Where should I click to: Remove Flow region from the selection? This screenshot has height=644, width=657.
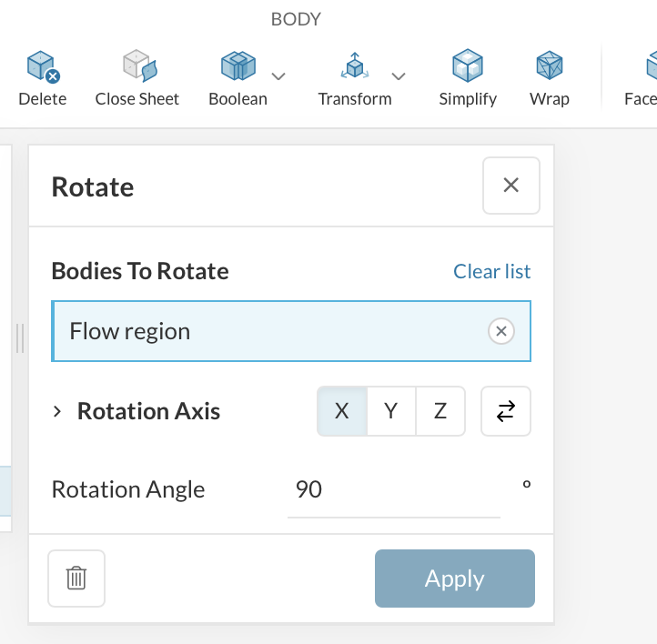point(501,331)
